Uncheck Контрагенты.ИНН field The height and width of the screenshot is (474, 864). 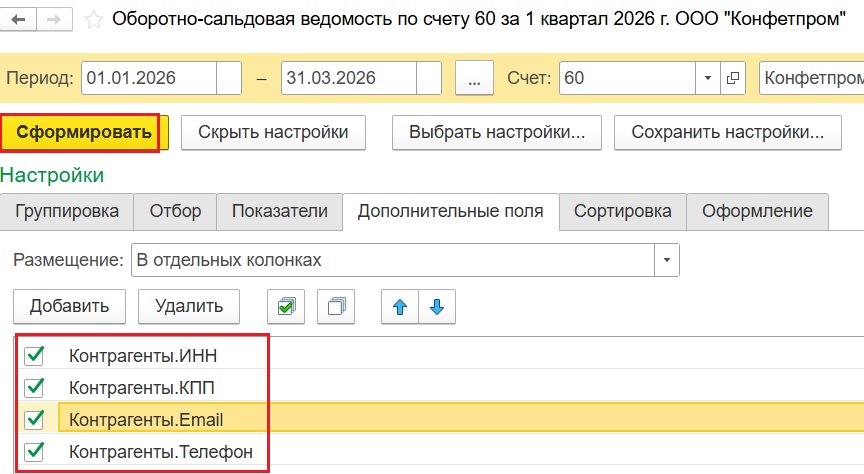pos(34,356)
